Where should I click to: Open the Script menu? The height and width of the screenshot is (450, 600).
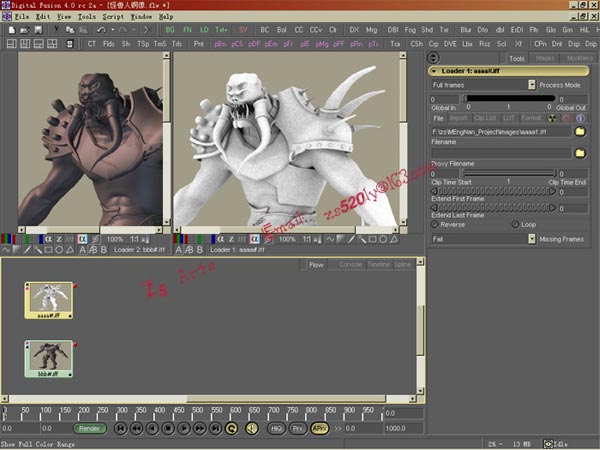[x=113, y=16]
